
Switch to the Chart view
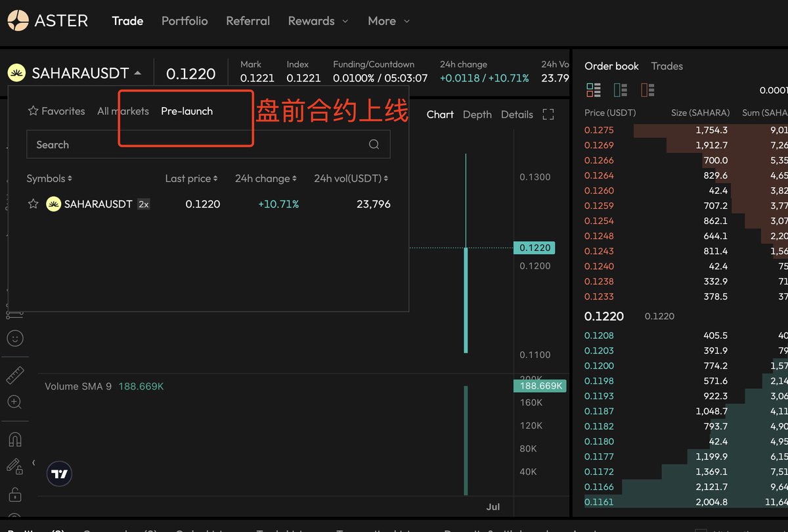click(440, 114)
